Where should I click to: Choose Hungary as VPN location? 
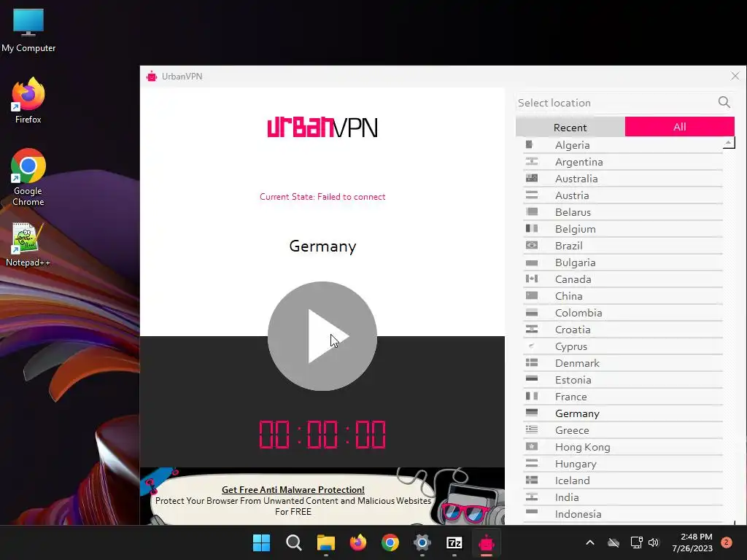623,464
